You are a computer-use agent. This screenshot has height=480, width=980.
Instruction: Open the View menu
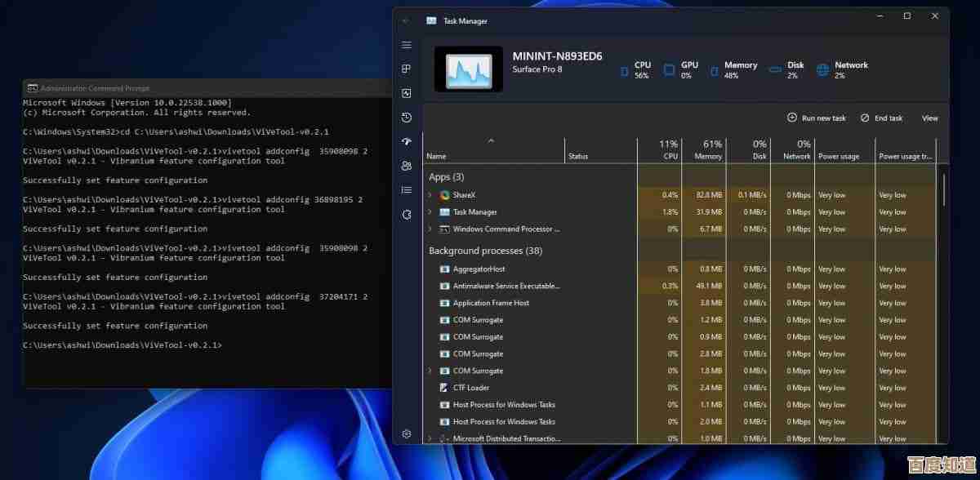point(929,118)
